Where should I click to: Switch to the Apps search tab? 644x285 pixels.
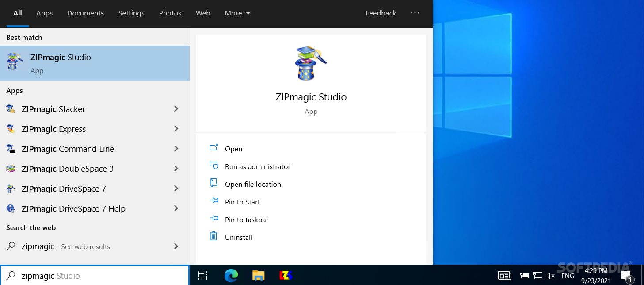pos(44,13)
